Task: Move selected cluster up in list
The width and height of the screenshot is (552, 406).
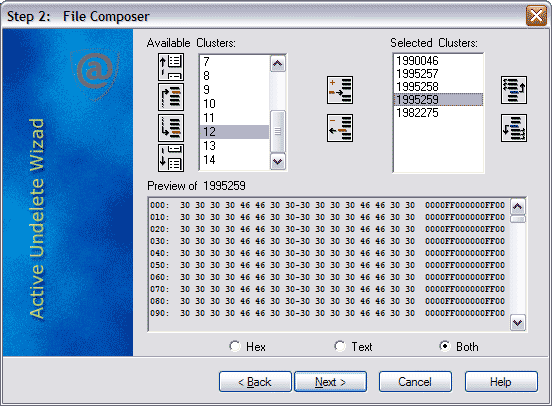Action: point(514,90)
